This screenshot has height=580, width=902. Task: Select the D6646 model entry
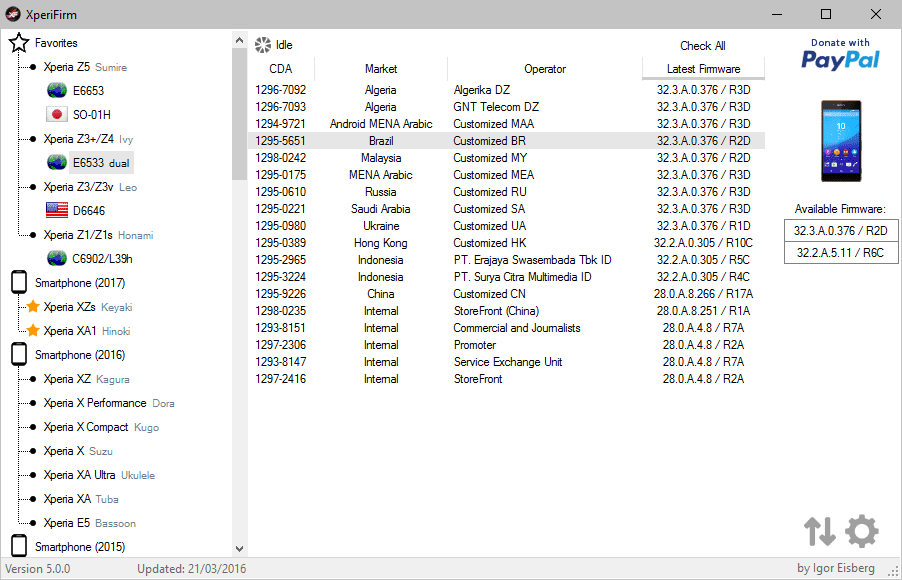pos(89,211)
